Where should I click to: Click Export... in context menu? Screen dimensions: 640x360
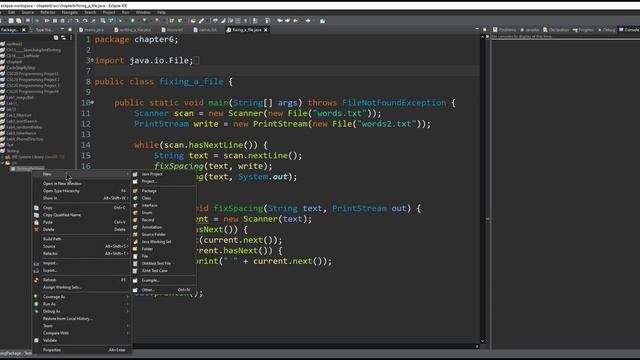(x=81, y=270)
